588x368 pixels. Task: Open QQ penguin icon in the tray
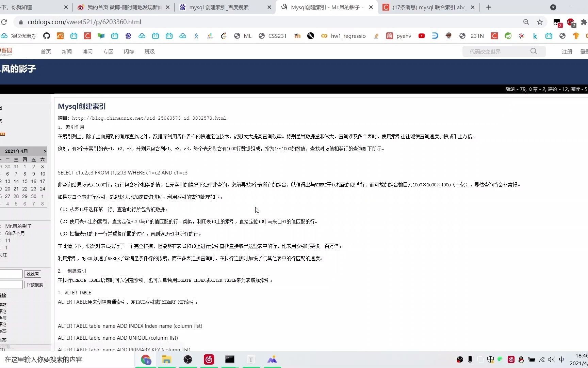click(521, 360)
